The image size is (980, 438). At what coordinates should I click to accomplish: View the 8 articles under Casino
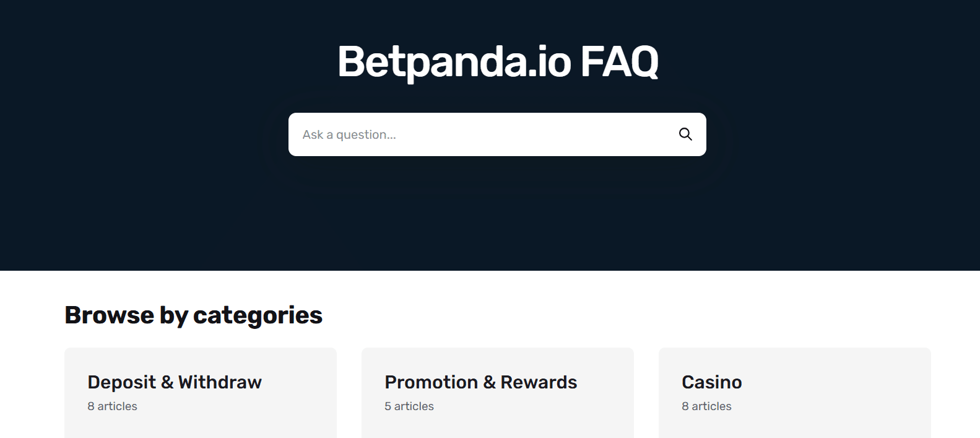[x=706, y=406]
